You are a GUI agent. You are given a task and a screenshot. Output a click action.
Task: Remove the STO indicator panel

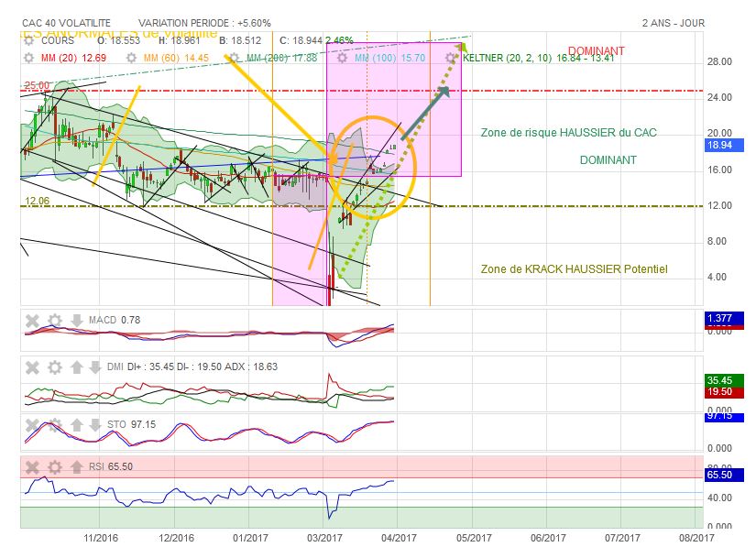(x=32, y=425)
